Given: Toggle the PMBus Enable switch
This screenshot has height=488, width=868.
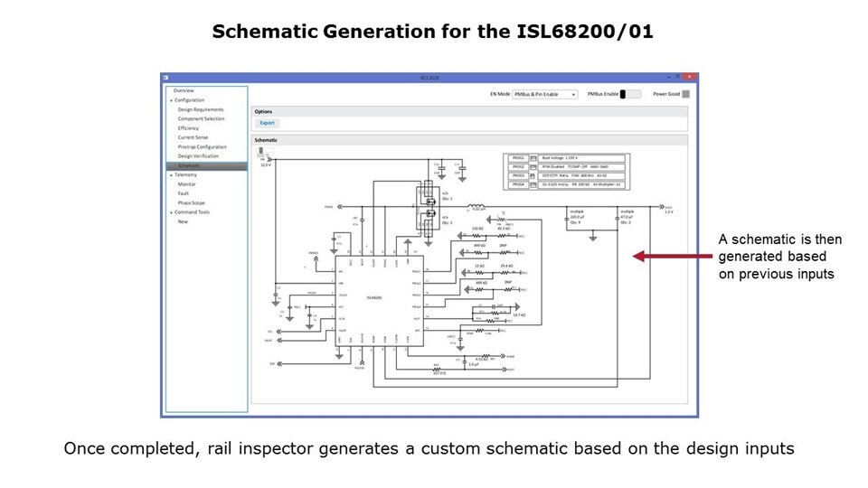Looking at the screenshot, I should pos(630,94).
